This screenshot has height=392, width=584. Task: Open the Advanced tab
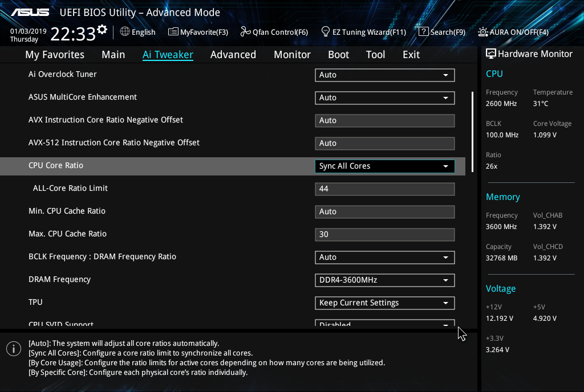click(x=233, y=55)
